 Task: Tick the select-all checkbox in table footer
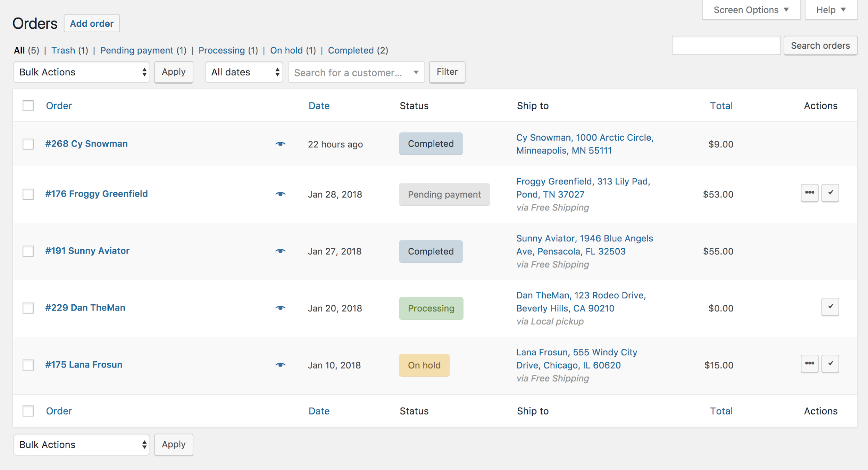click(28, 411)
